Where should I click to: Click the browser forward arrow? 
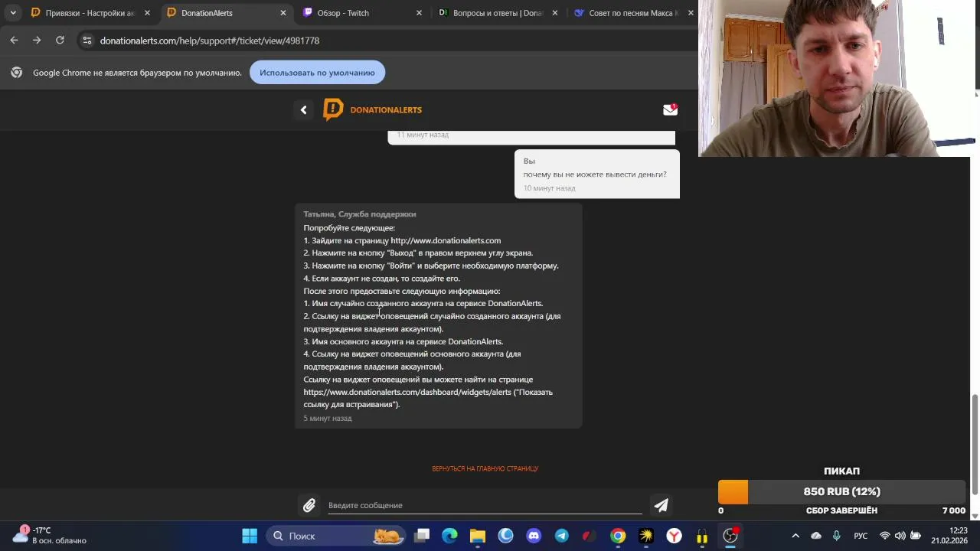37,40
